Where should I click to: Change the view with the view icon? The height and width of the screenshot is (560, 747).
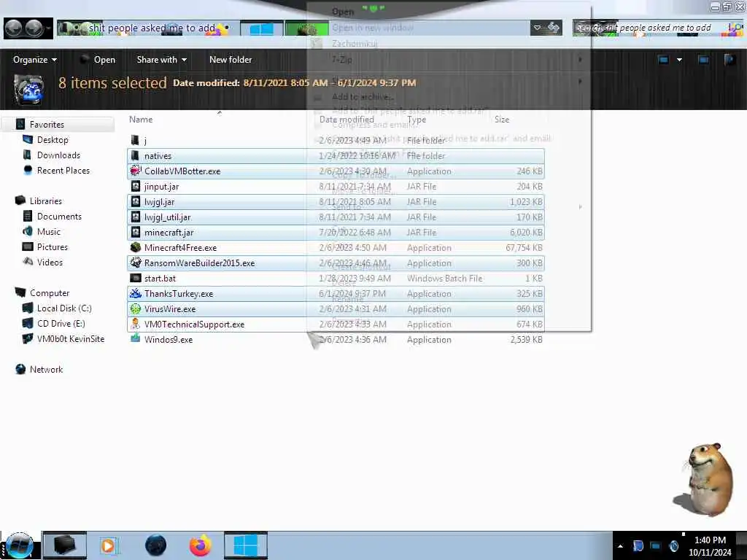(663, 60)
